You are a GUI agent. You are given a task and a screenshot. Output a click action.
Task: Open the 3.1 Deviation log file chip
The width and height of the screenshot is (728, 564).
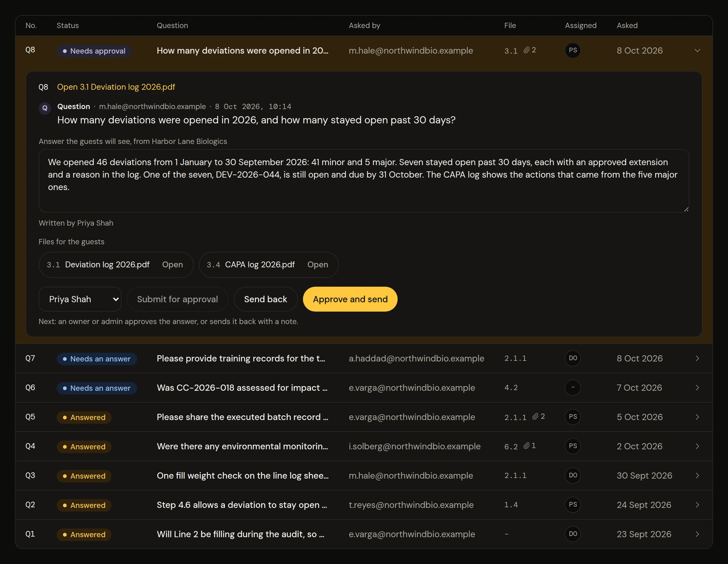[116, 265]
